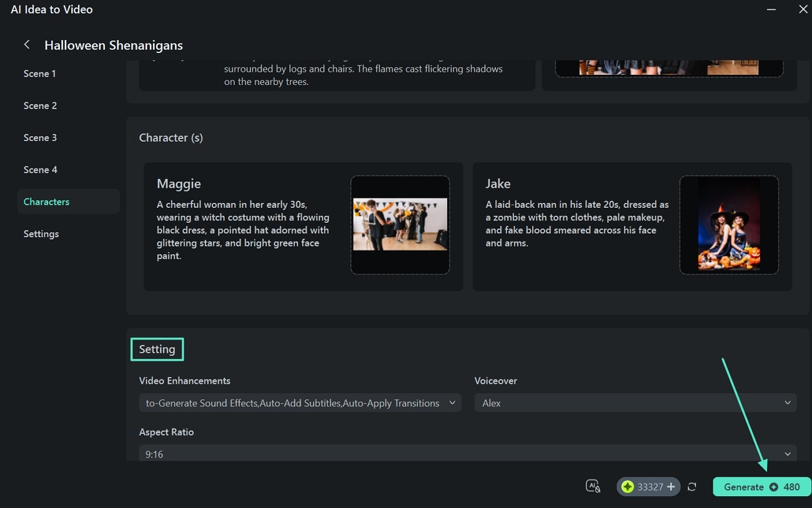Click the Aspect Ratio label
This screenshot has height=508, width=812.
[x=167, y=432]
